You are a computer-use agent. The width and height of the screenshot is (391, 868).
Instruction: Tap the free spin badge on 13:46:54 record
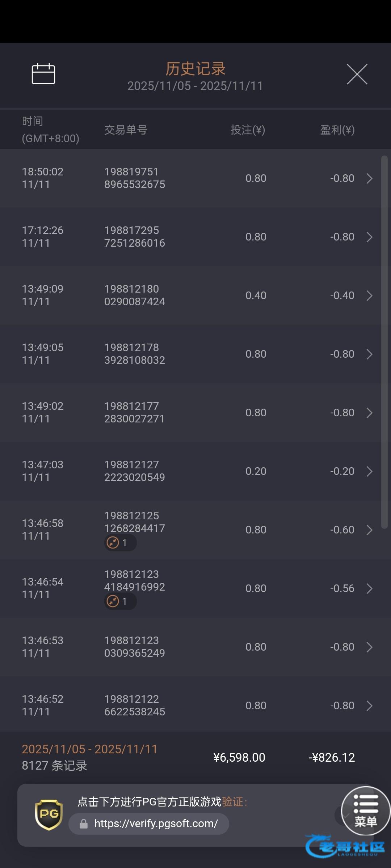pos(120,601)
